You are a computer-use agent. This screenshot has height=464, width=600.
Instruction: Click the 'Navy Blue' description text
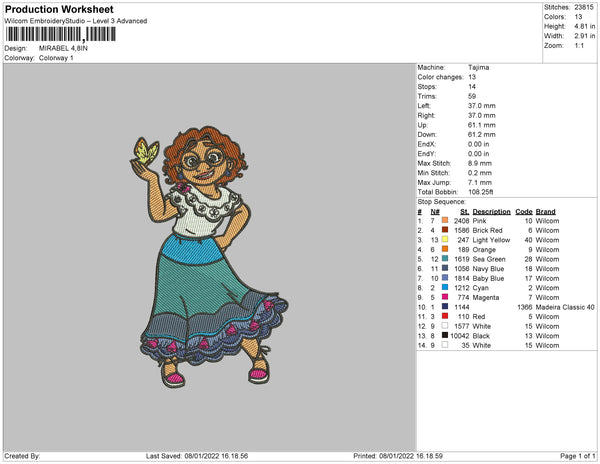click(x=488, y=269)
